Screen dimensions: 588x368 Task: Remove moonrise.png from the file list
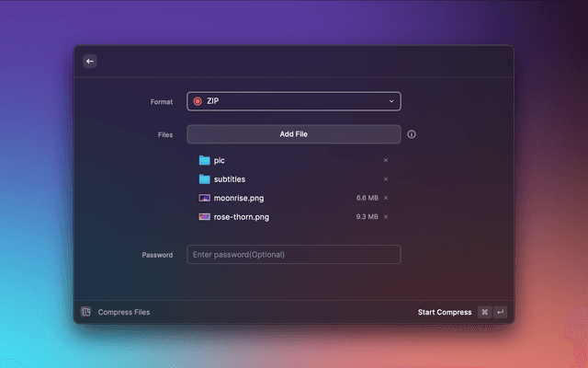tap(386, 198)
